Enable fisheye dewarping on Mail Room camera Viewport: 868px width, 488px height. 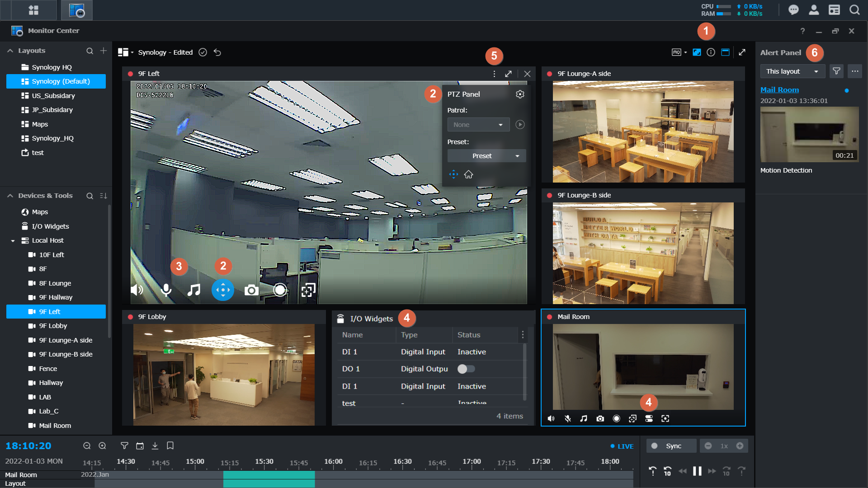pyautogui.click(x=665, y=418)
